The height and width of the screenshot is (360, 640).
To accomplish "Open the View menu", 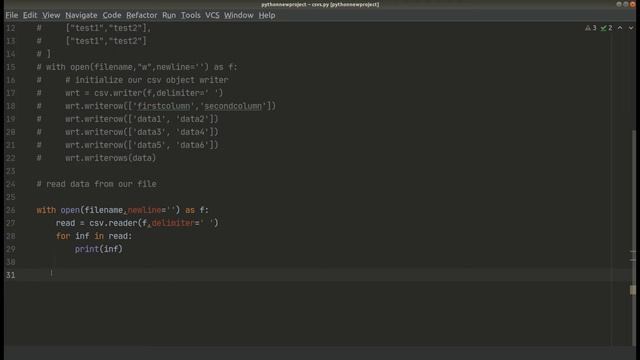I will click(51, 15).
